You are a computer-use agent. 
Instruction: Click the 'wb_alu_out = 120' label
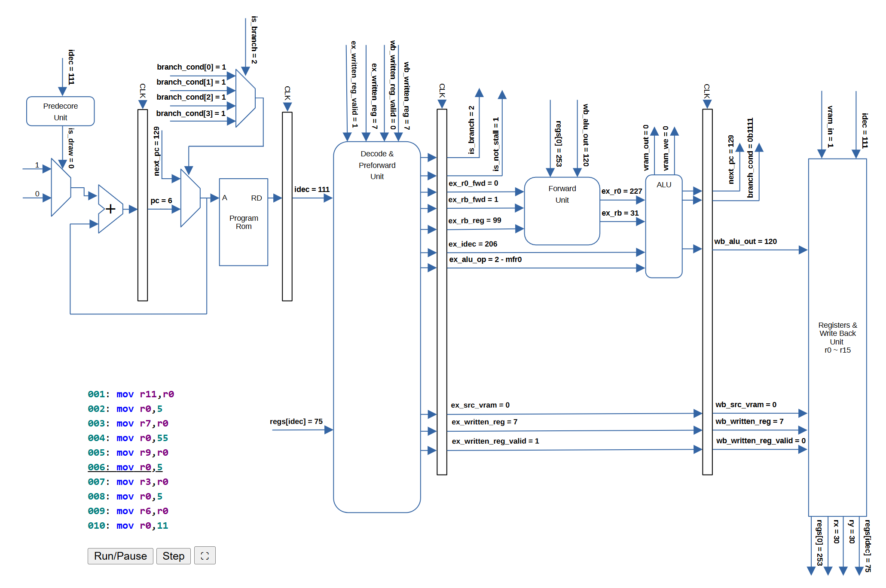(x=745, y=241)
